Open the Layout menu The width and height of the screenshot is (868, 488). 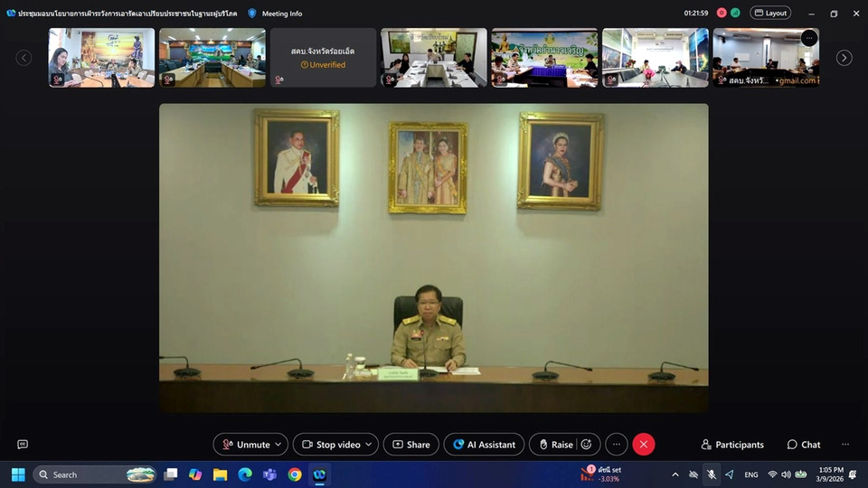pyautogui.click(x=770, y=14)
